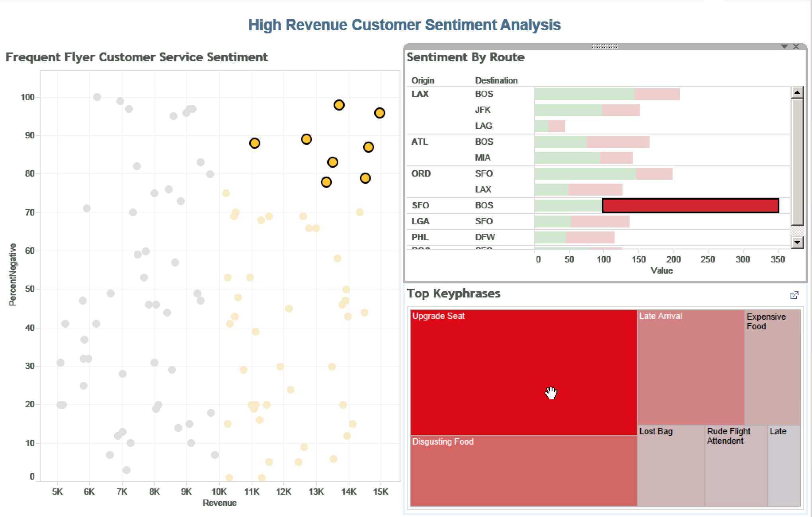The width and height of the screenshot is (812, 517).
Task: Click the external link icon beside Top Keyphrases
Action: tap(794, 295)
